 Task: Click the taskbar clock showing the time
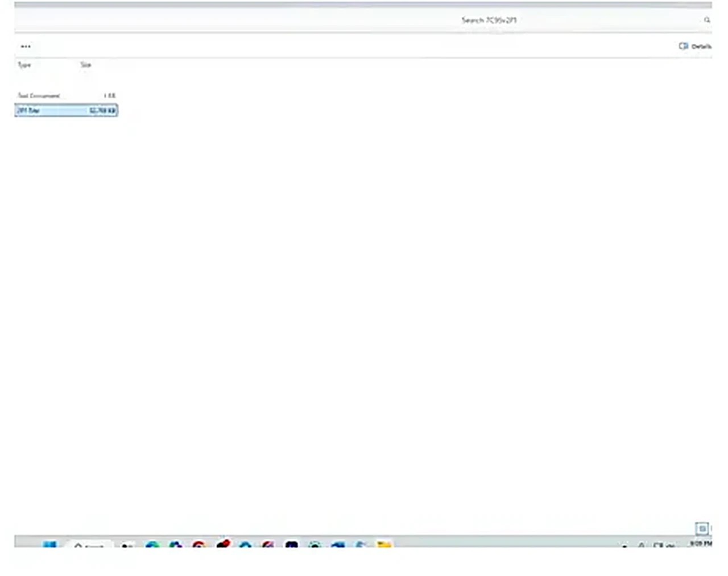click(x=701, y=544)
